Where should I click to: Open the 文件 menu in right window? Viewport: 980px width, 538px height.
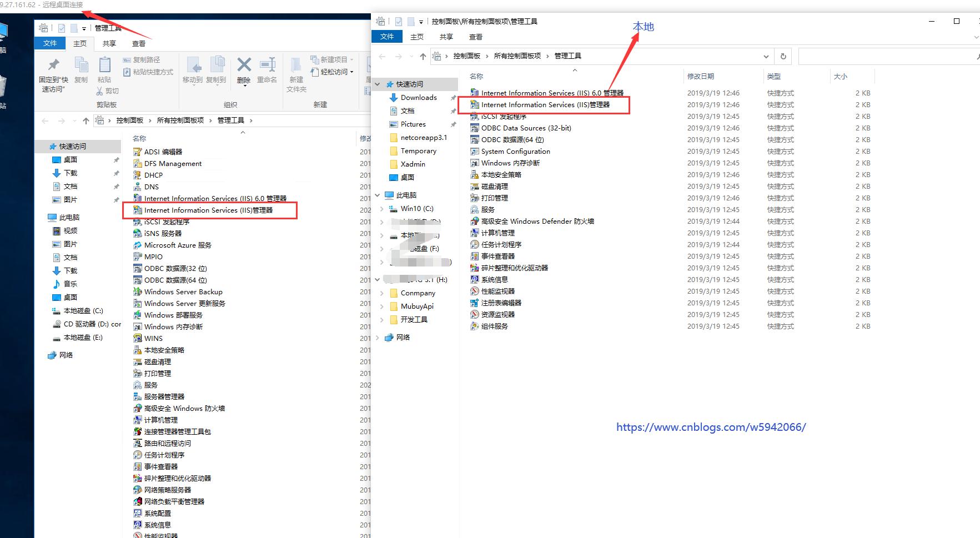(x=387, y=37)
